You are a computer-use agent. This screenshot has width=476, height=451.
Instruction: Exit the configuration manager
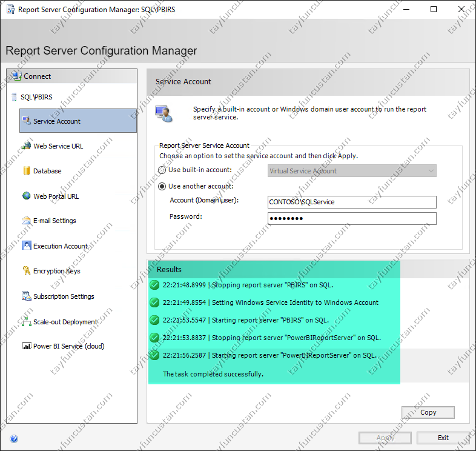pos(443,438)
